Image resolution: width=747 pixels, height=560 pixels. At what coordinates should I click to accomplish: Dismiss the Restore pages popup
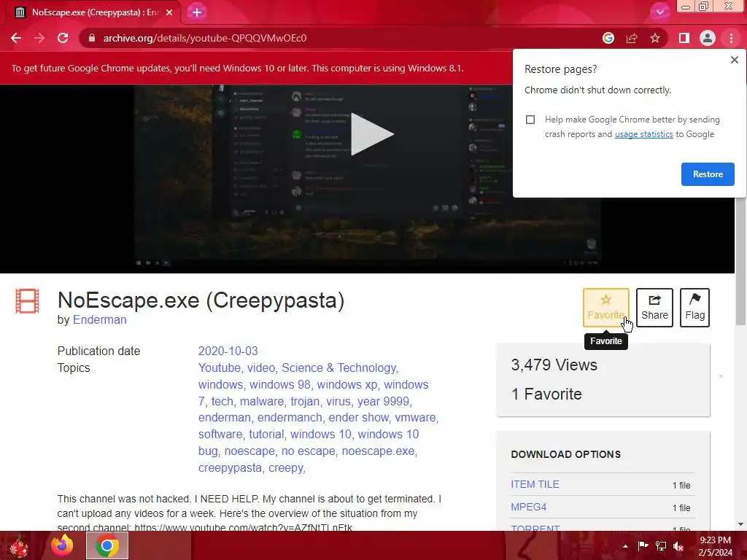[x=735, y=60]
